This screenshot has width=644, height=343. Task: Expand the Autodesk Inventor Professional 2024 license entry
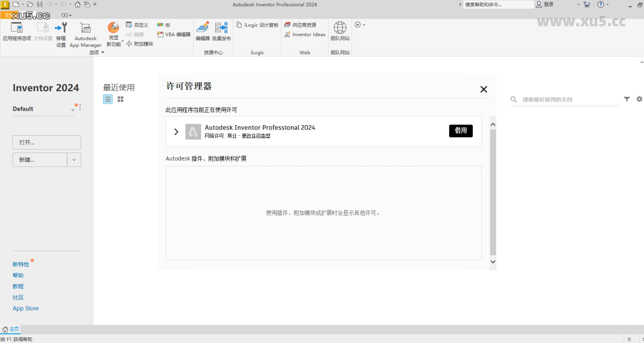point(177,131)
